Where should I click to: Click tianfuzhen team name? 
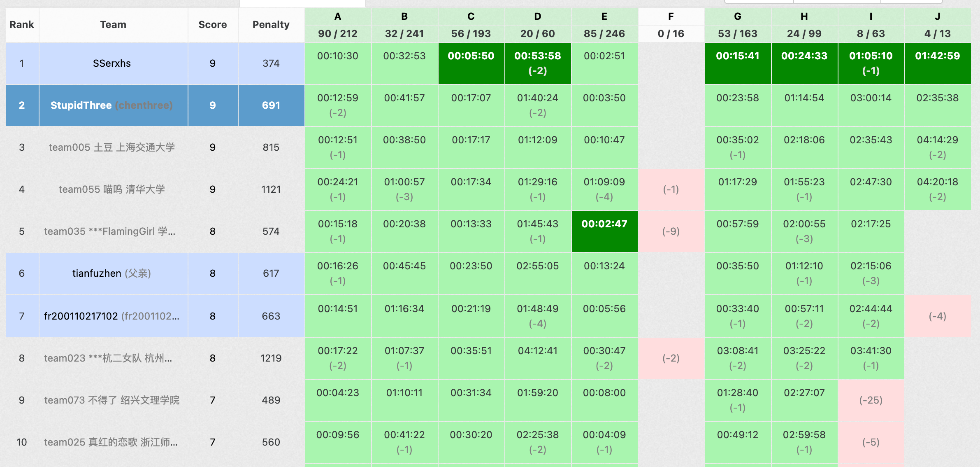[97, 273]
